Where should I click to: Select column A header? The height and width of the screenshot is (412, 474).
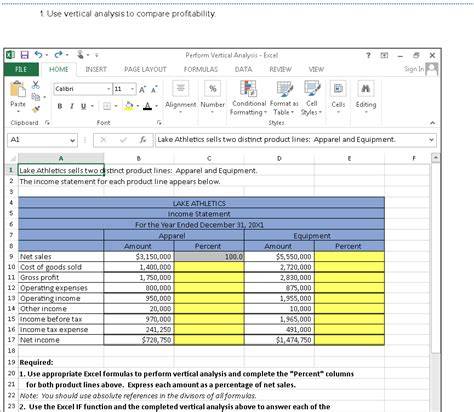pyautogui.click(x=61, y=158)
